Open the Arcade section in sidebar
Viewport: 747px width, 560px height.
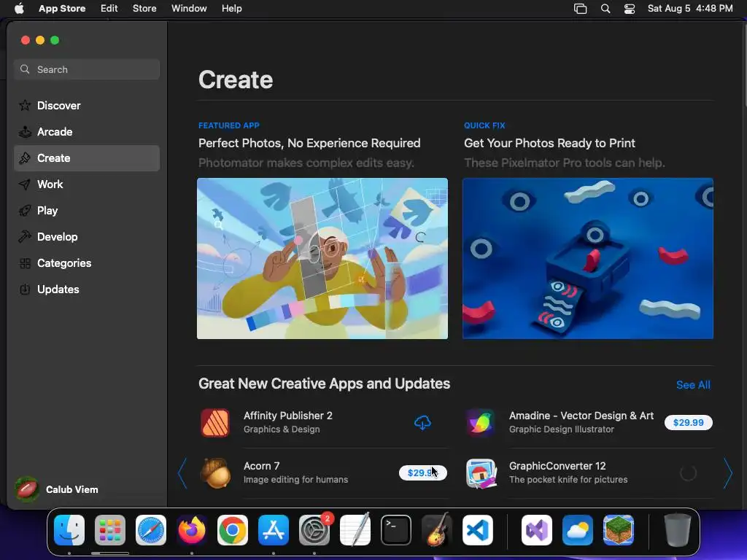click(87, 132)
